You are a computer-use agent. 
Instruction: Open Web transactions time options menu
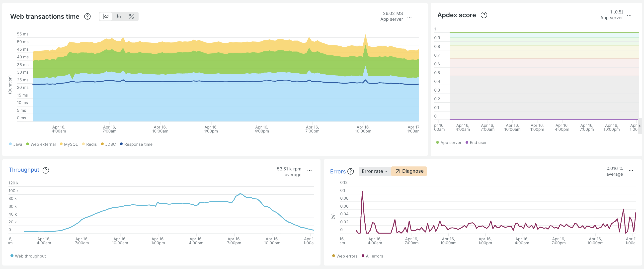[409, 17]
